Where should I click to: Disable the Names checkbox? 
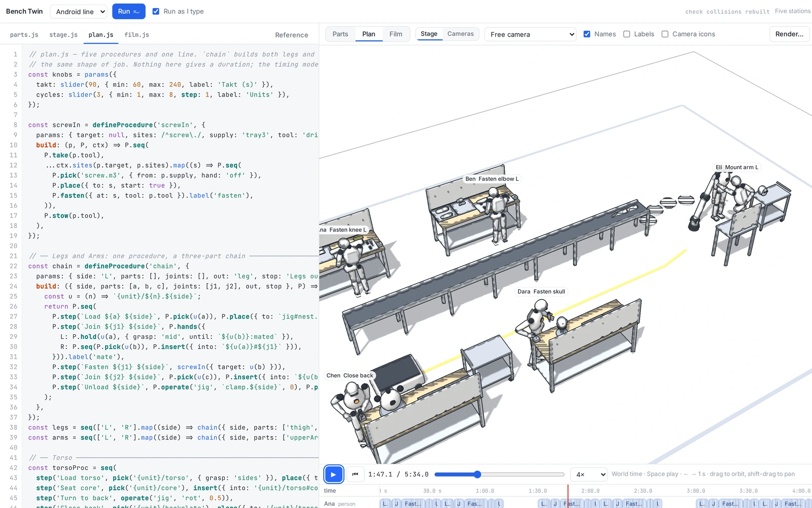[x=587, y=34]
